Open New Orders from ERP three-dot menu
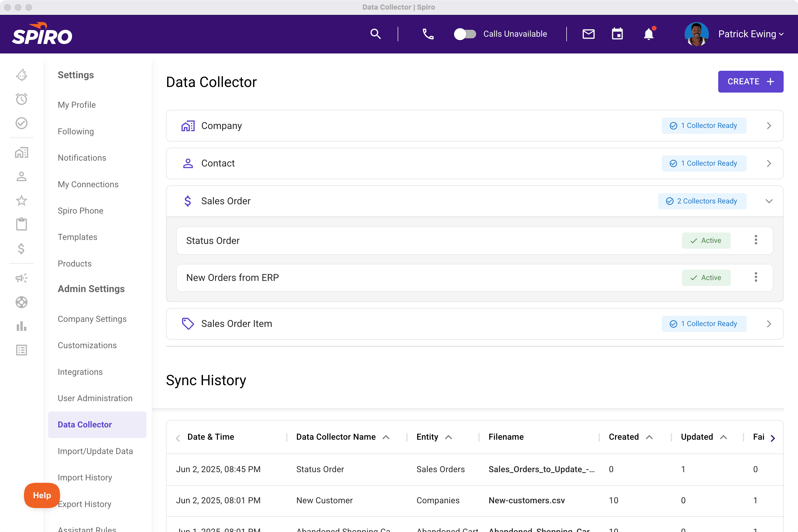This screenshot has width=798, height=532. coord(756,277)
